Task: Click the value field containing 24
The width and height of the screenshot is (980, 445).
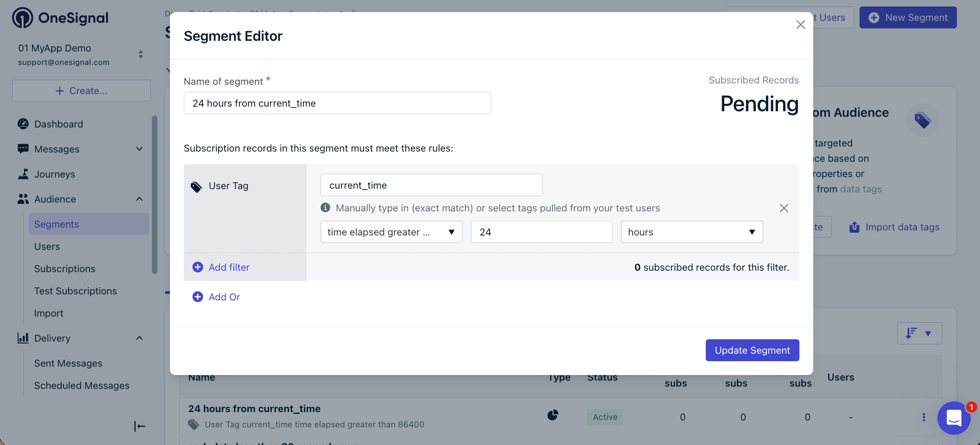Action: pos(542,232)
